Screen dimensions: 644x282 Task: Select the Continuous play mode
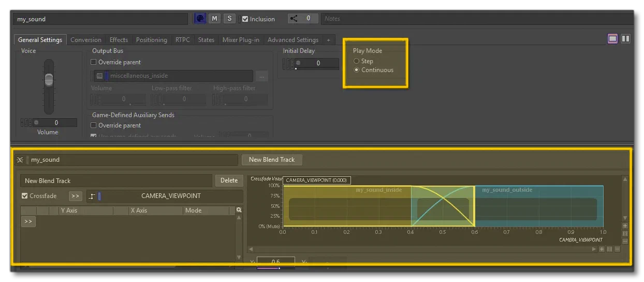point(356,70)
